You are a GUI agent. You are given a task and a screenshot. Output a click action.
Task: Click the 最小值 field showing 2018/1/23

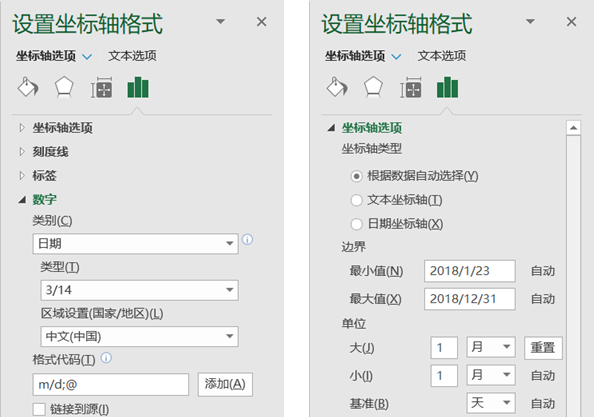[x=470, y=271]
